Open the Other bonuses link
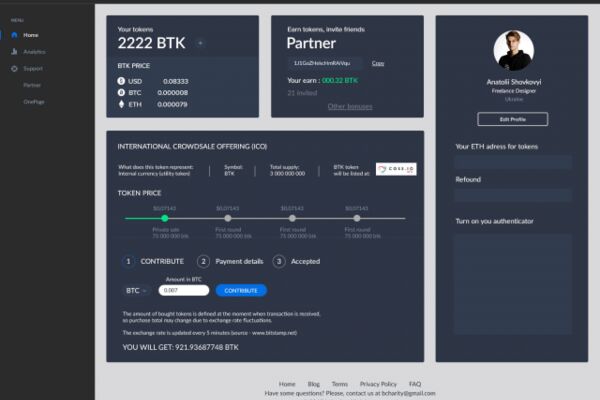This screenshot has height=400, width=600. pos(350,106)
